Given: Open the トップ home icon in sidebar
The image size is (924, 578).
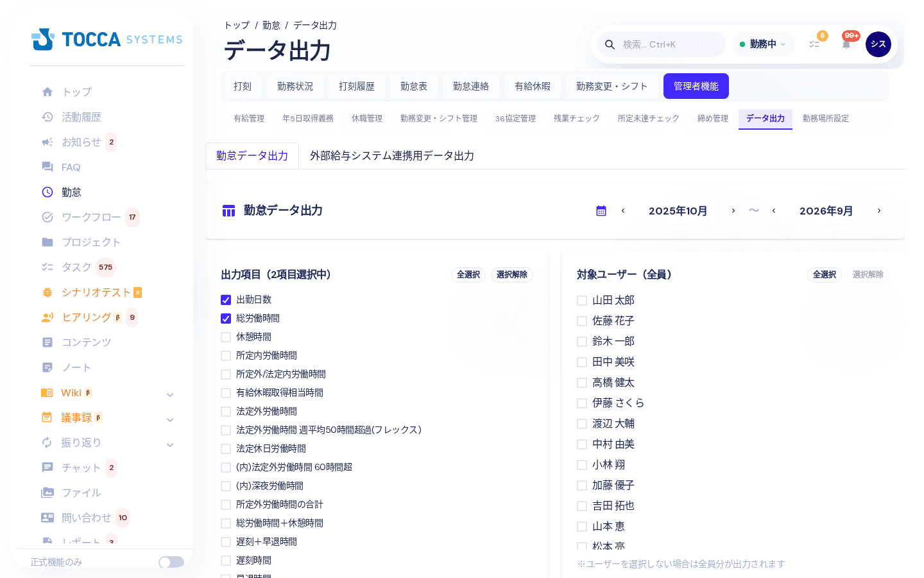Looking at the screenshot, I should [47, 92].
